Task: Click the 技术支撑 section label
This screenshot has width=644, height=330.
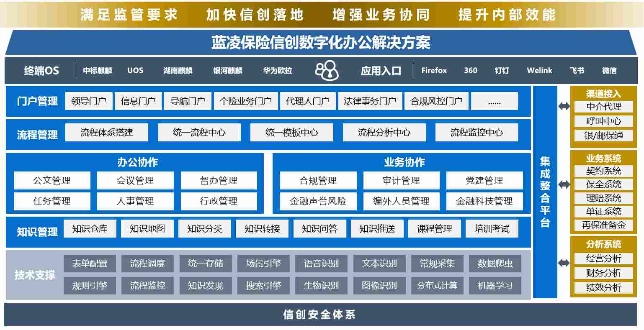Action: click(35, 275)
